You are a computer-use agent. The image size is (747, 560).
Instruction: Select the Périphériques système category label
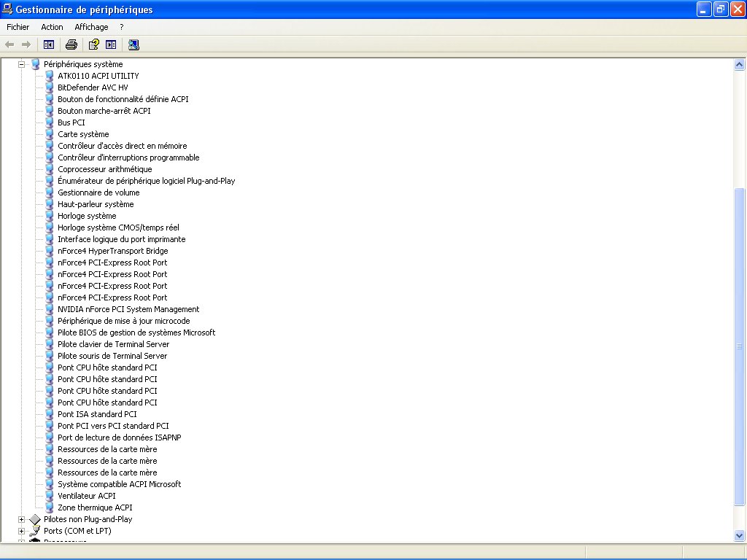[83, 64]
